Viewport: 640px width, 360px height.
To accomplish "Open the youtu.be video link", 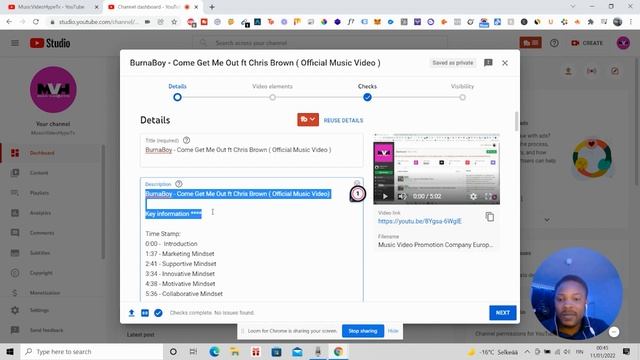I will [x=420, y=221].
